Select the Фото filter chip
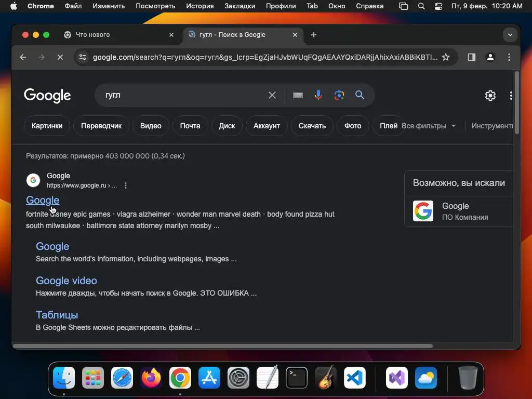 [353, 126]
